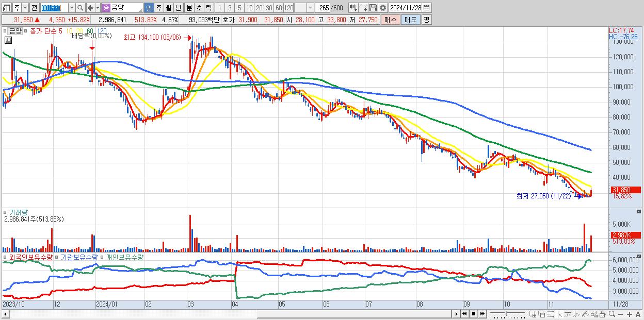This screenshot has width=644, height=320.
Task: Click the stock code input field 001570
Action: (54, 8)
